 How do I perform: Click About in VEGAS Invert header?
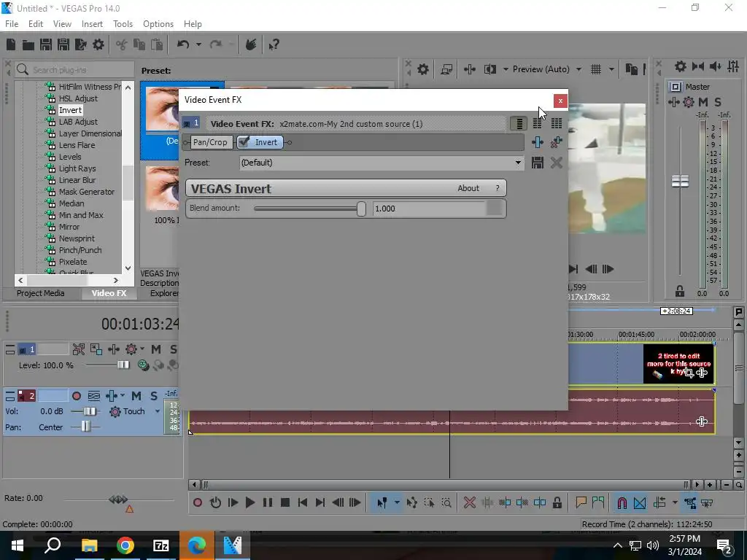point(468,188)
